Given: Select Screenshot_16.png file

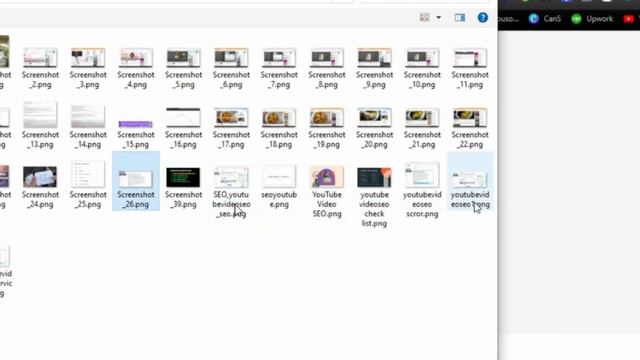Looking at the screenshot, I should pos(183,127).
